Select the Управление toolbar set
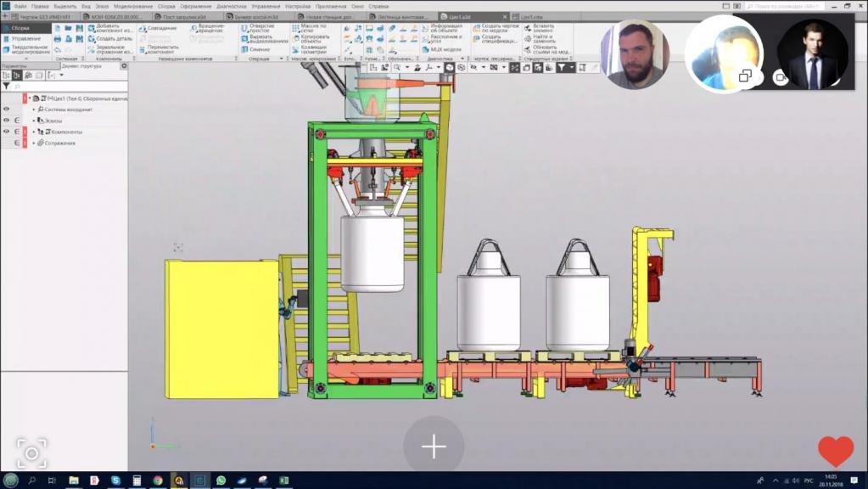This screenshot has width=868, height=489. point(26,39)
